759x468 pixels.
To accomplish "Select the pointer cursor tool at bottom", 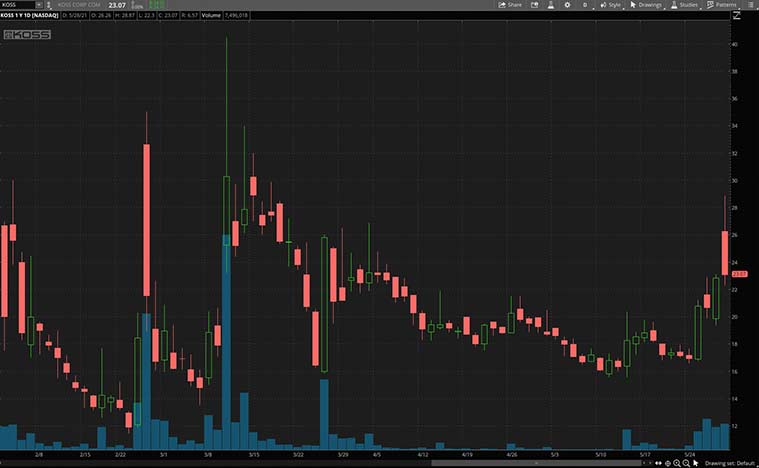I will (x=695, y=463).
